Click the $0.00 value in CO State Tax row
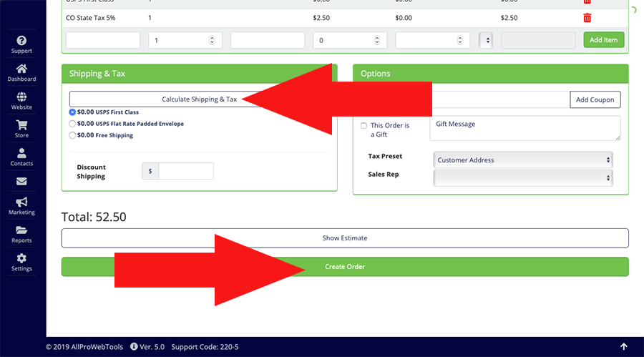The image size is (644, 357). [404, 18]
